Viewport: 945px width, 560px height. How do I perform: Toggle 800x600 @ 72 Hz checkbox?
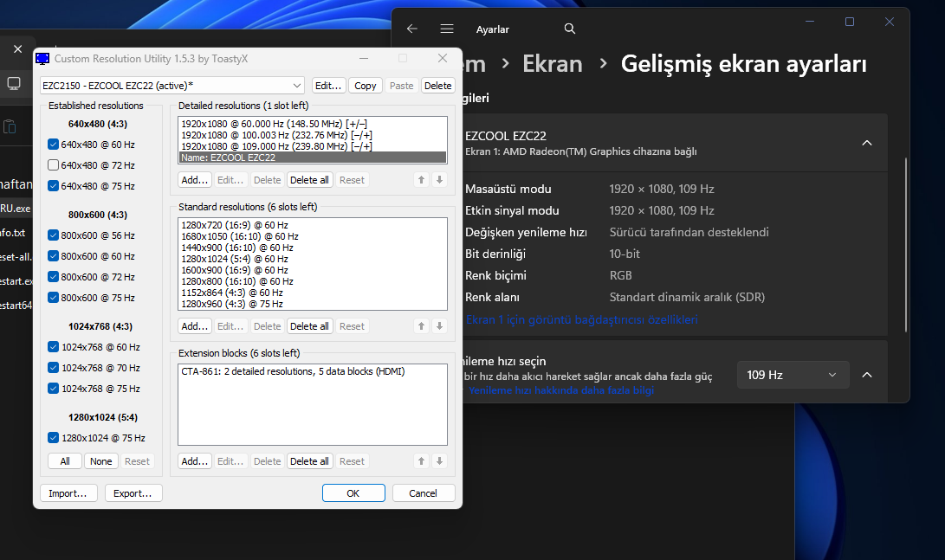(53, 277)
